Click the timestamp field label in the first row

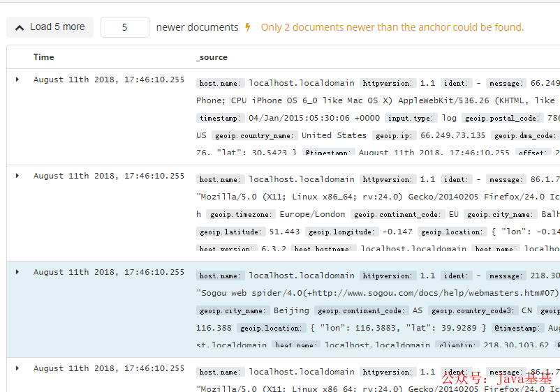click(x=220, y=118)
